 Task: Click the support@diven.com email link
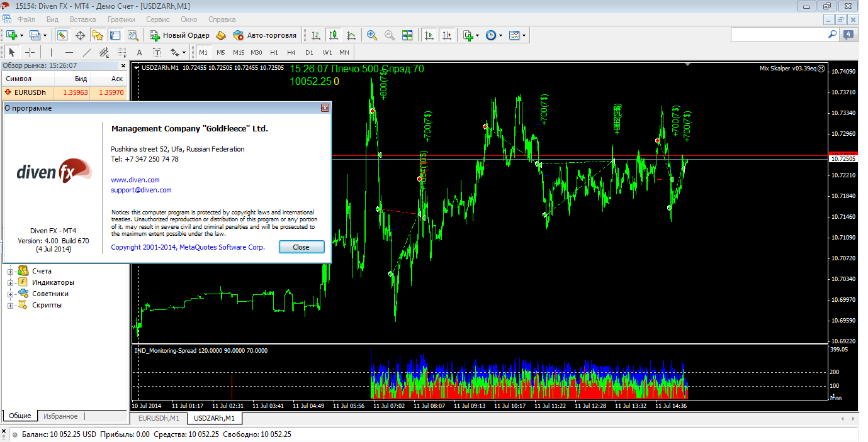point(141,190)
